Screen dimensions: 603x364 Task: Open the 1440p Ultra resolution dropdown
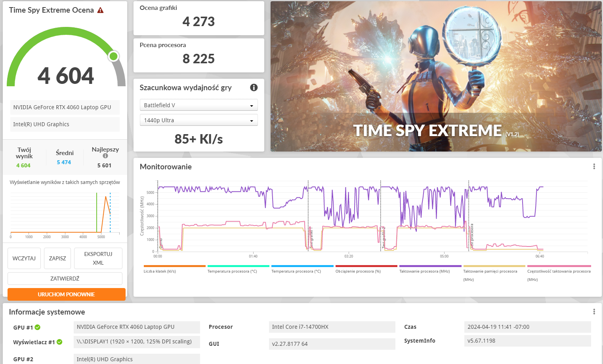coord(198,120)
